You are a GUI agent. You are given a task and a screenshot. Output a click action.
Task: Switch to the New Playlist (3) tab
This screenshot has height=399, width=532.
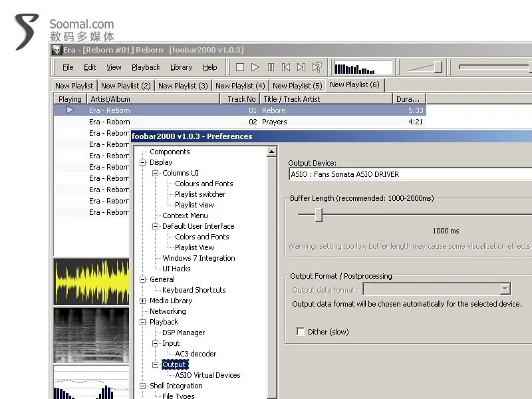pos(184,86)
